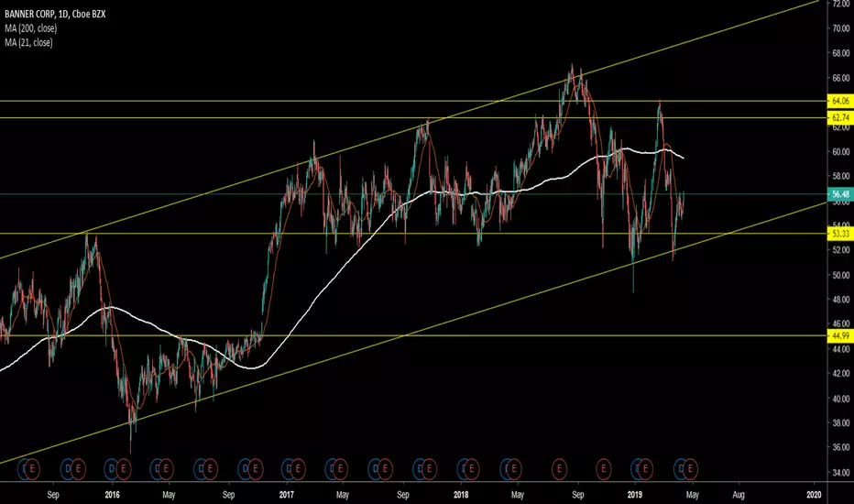Click the 2018 label on the time axis
This screenshot has height=504, width=854.
pyautogui.click(x=461, y=495)
